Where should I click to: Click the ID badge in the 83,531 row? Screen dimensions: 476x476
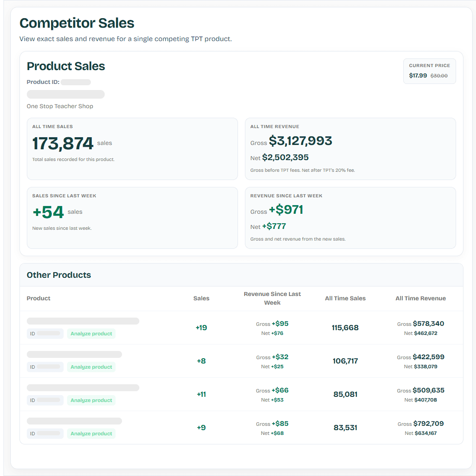point(45,434)
